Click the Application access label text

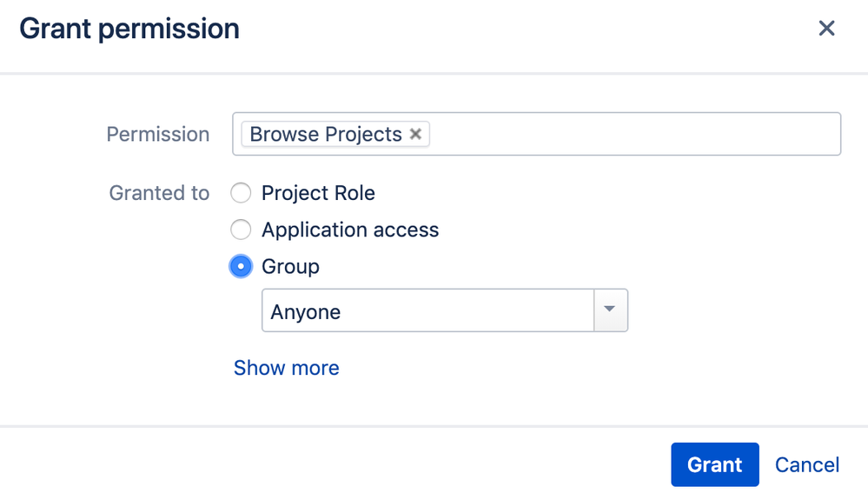[350, 230]
